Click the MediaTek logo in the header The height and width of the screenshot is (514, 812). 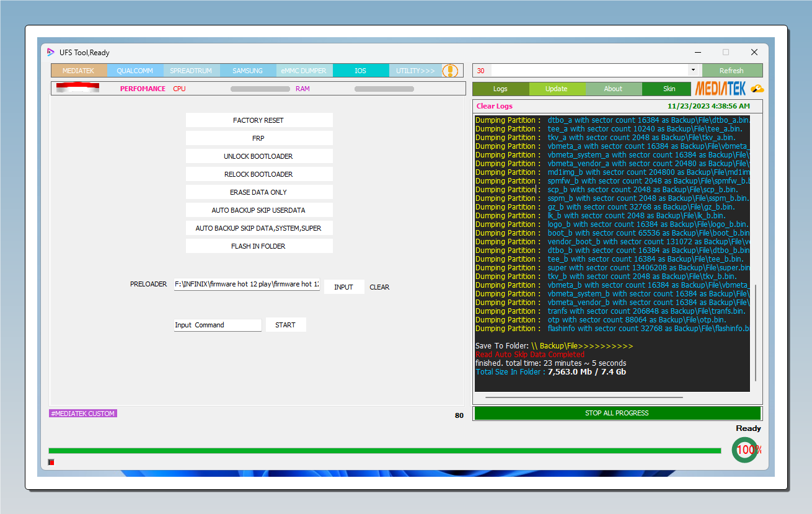coord(720,89)
